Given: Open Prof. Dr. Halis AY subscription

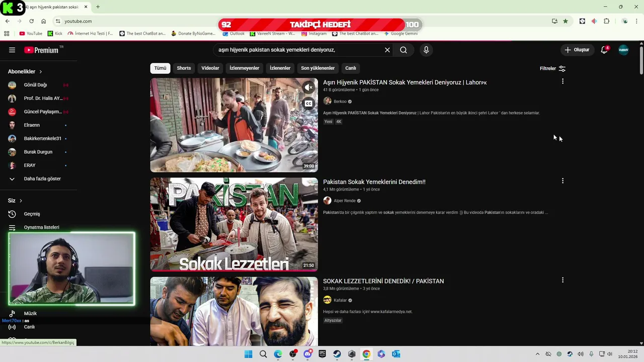Looking at the screenshot, I should [38, 99].
